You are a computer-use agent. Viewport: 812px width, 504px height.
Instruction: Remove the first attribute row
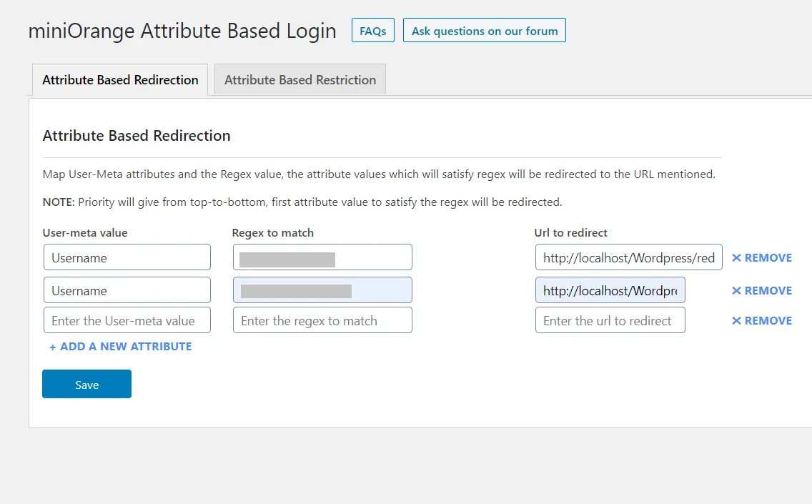762,258
